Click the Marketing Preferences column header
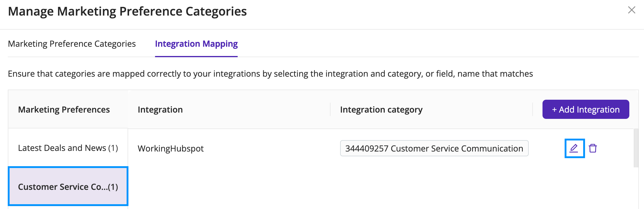This screenshot has width=644, height=209. point(64,110)
